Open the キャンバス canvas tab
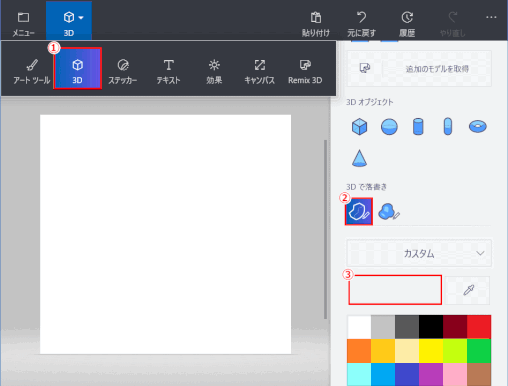This screenshot has height=386, width=508. click(x=259, y=71)
